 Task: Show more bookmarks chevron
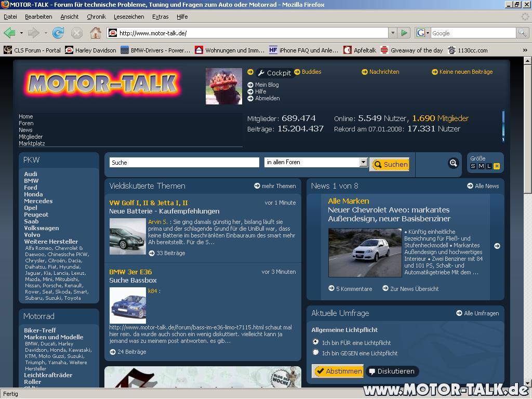click(x=525, y=50)
